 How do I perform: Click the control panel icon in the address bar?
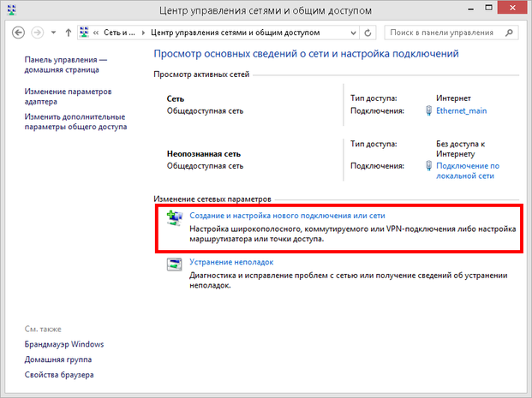pyautogui.click(x=86, y=33)
